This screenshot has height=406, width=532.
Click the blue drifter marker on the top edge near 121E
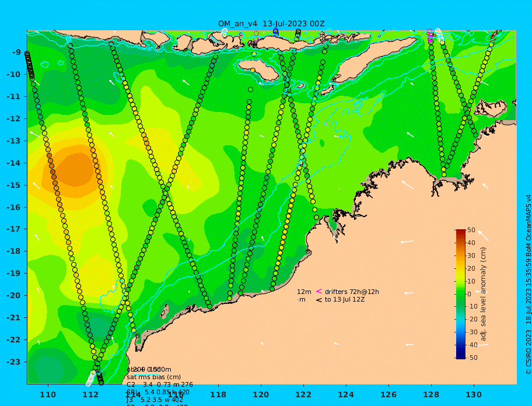[275, 32]
